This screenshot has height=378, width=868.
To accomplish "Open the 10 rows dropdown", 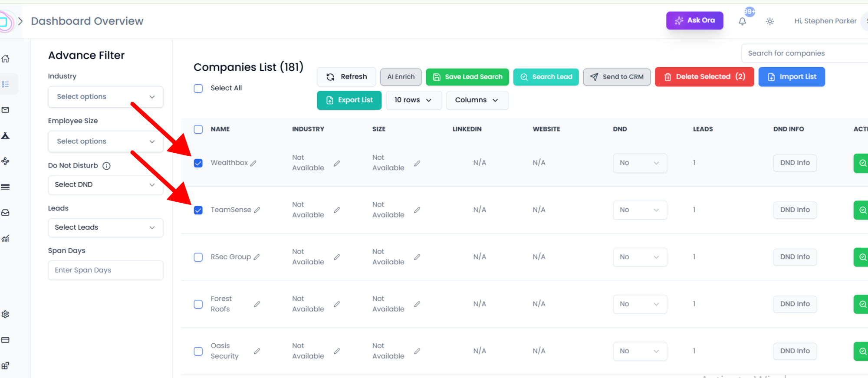I will 413,100.
